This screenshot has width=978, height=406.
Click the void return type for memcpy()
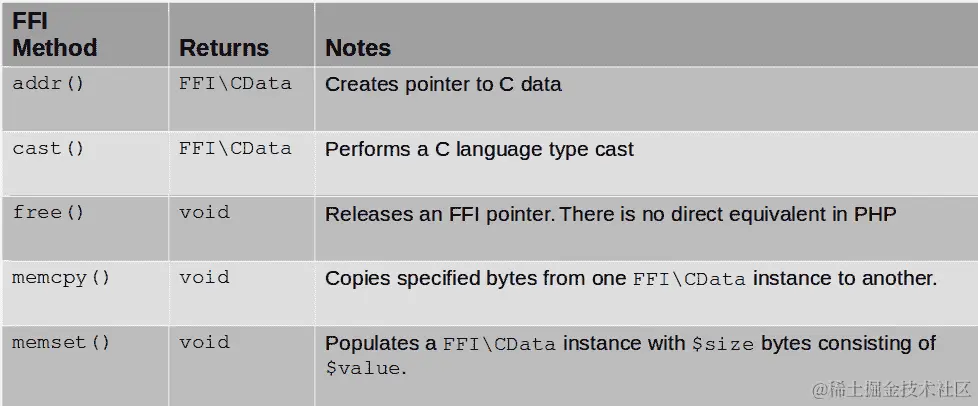pyautogui.click(x=204, y=278)
